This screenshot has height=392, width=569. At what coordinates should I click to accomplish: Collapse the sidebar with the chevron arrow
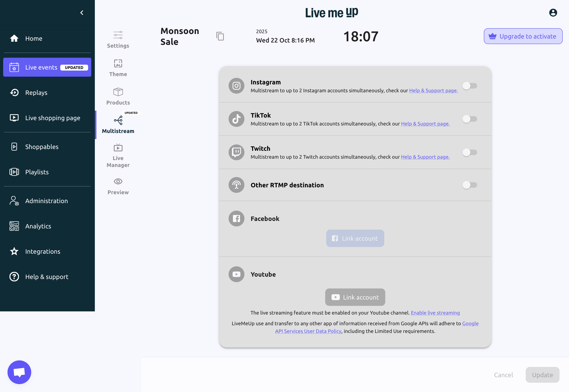(82, 13)
